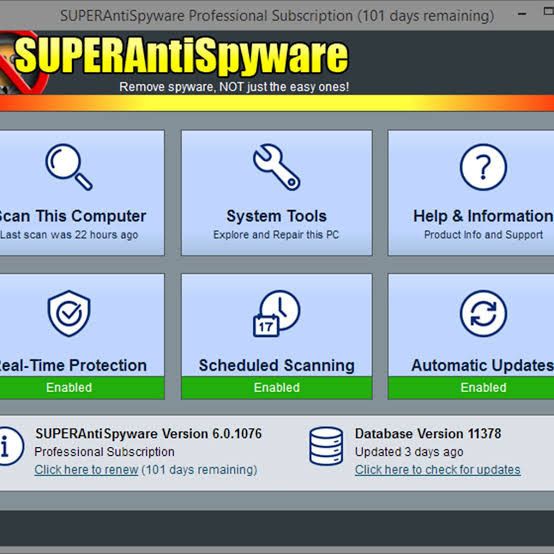This screenshot has height=554, width=554.
Task: Click the circular arrows update icon
Action: click(483, 313)
